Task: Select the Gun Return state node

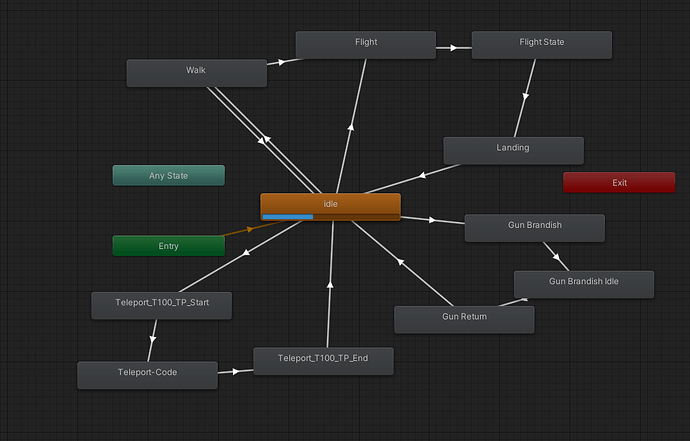Action: coord(464,320)
